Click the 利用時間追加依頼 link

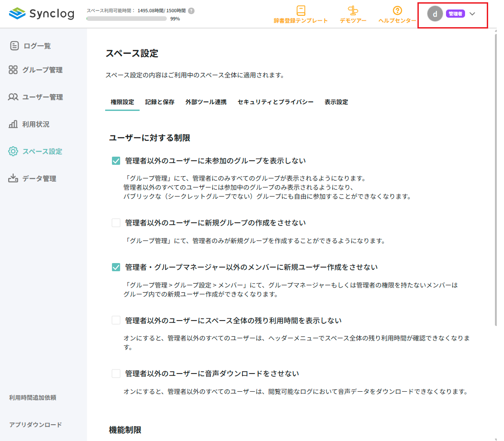(33, 398)
